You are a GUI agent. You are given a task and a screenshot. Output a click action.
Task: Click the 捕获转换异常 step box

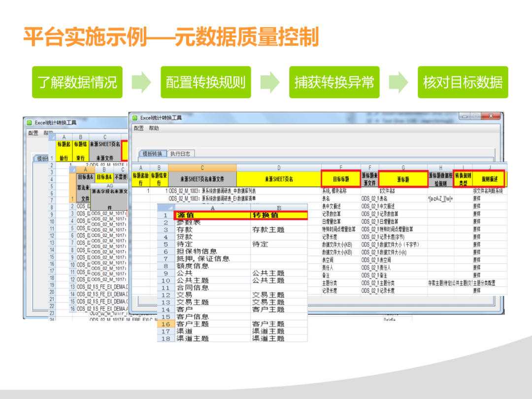(334, 82)
